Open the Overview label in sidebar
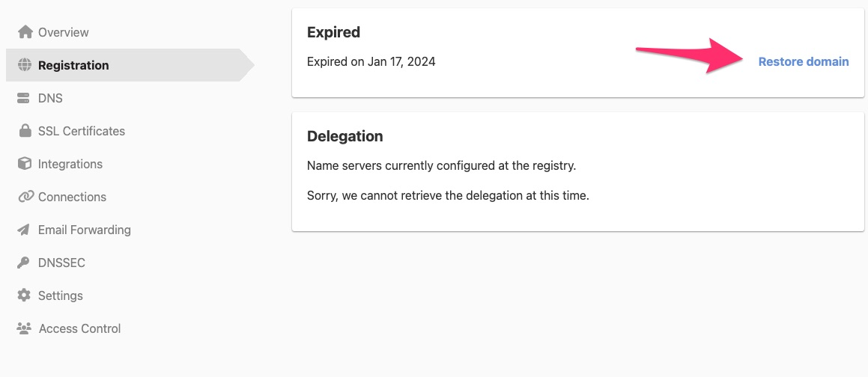The height and width of the screenshot is (377, 868). point(63,32)
